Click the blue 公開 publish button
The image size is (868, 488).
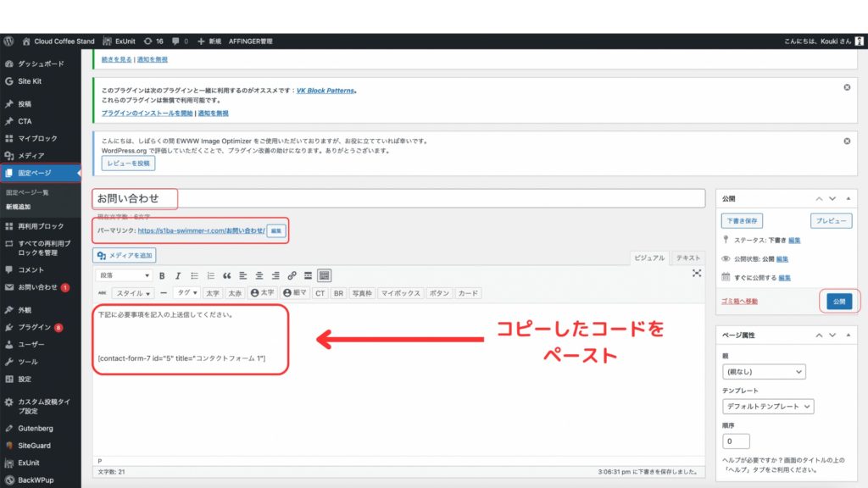[839, 301]
